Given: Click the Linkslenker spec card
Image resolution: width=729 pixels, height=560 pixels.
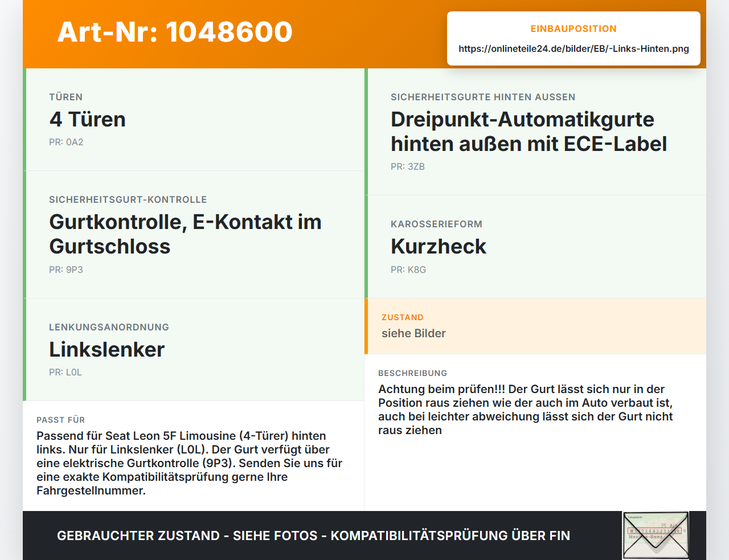Looking at the screenshot, I should tap(194, 350).
